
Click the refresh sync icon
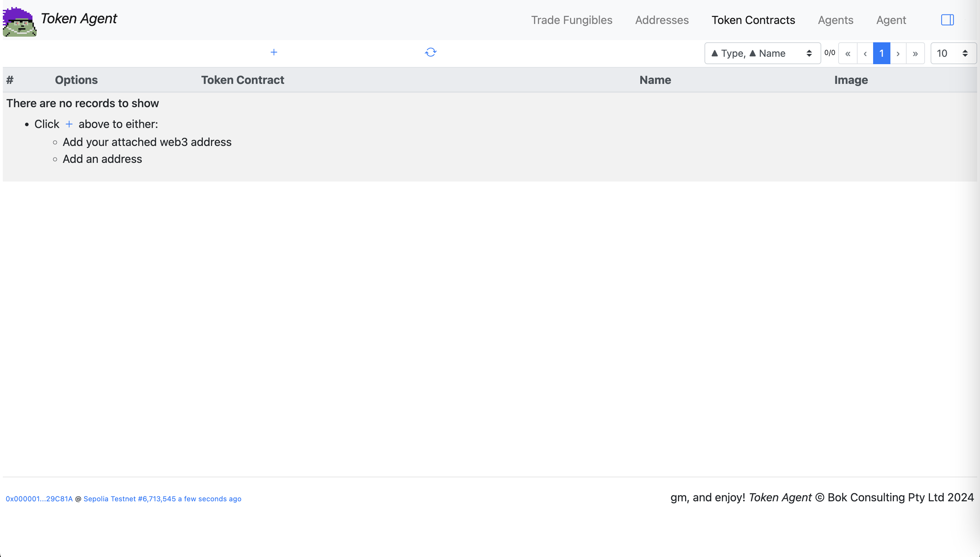[x=431, y=52]
